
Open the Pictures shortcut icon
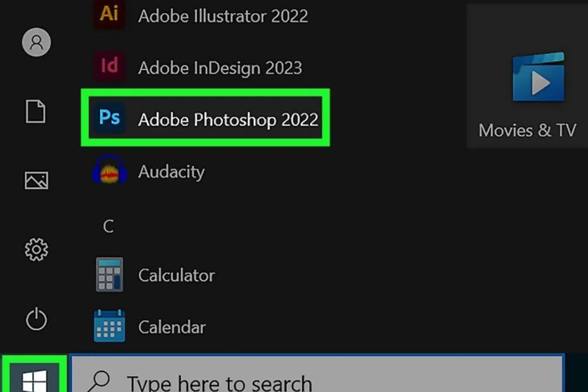[36, 181]
